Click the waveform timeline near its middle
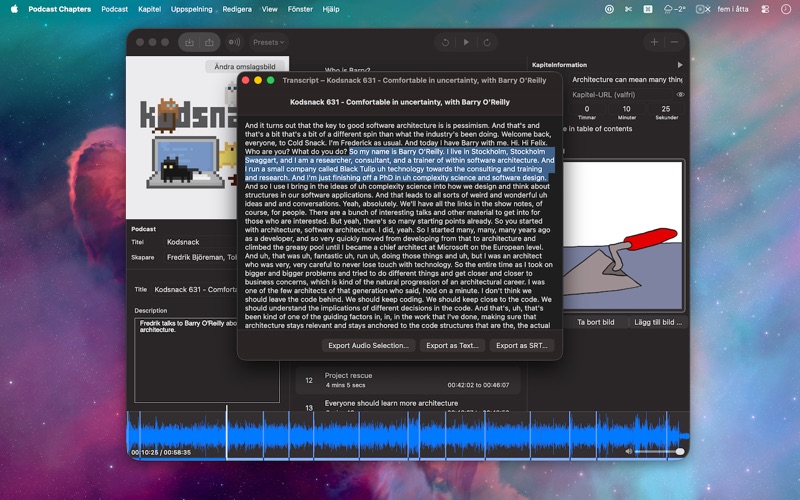Viewport: 800px width, 500px height. click(x=408, y=436)
